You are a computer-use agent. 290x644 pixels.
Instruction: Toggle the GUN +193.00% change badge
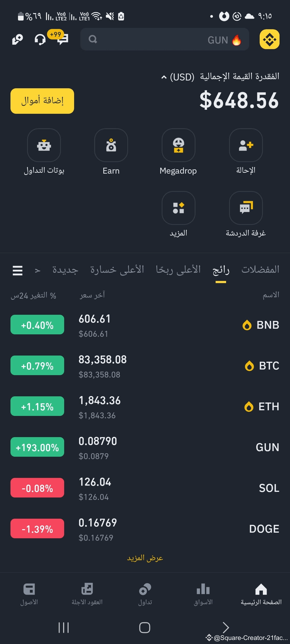click(x=37, y=447)
